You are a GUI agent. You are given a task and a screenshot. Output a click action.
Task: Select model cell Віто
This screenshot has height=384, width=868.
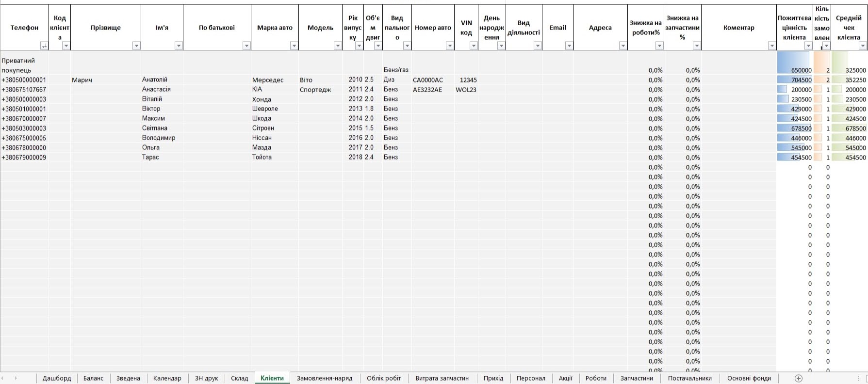tap(320, 80)
